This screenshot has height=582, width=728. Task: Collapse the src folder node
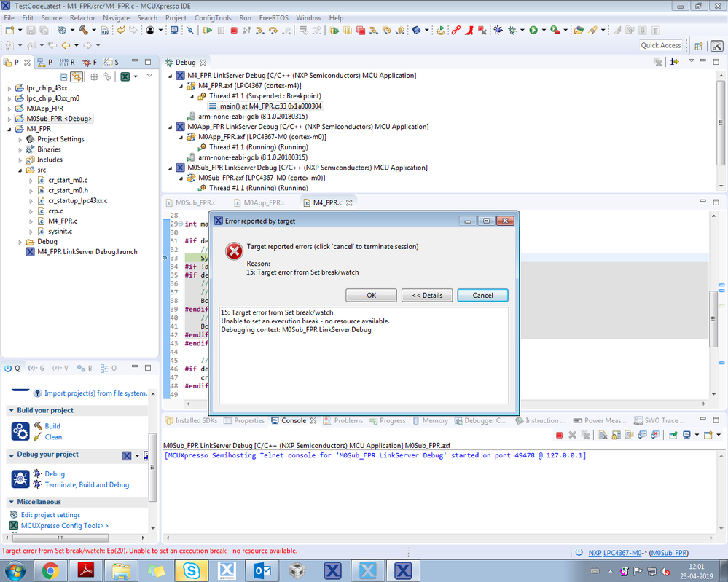tap(20, 170)
